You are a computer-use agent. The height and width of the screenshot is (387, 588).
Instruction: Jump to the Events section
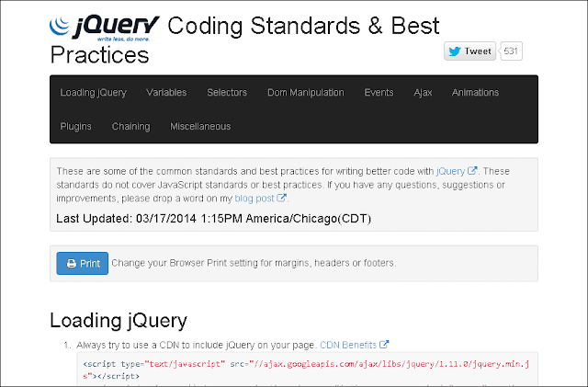click(x=379, y=92)
